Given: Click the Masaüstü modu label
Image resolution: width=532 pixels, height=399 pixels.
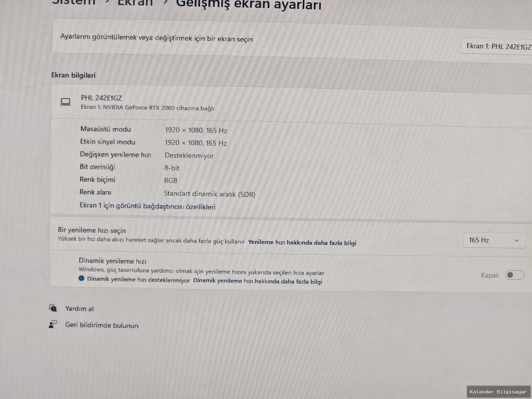Looking at the screenshot, I should click(x=105, y=129).
